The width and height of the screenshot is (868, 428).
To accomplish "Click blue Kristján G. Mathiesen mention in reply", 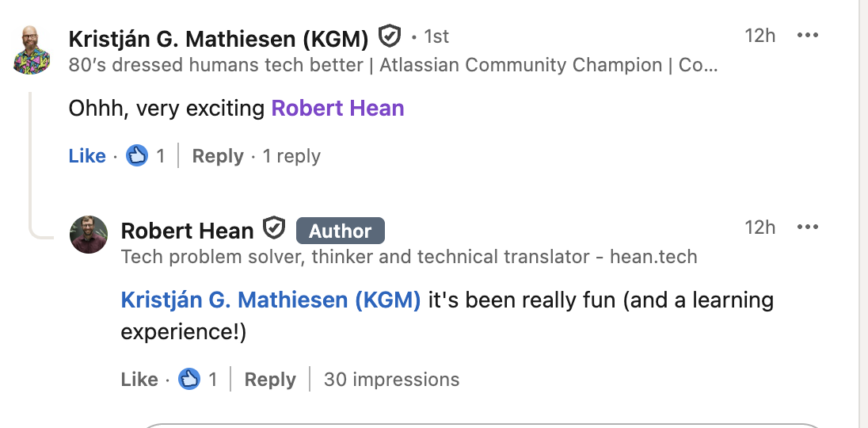I will tap(271, 300).
